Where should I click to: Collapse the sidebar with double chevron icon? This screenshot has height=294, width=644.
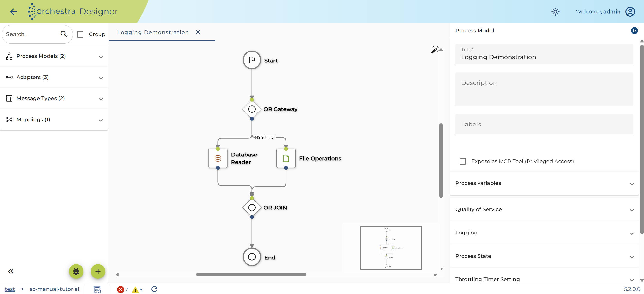(x=11, y=271)
